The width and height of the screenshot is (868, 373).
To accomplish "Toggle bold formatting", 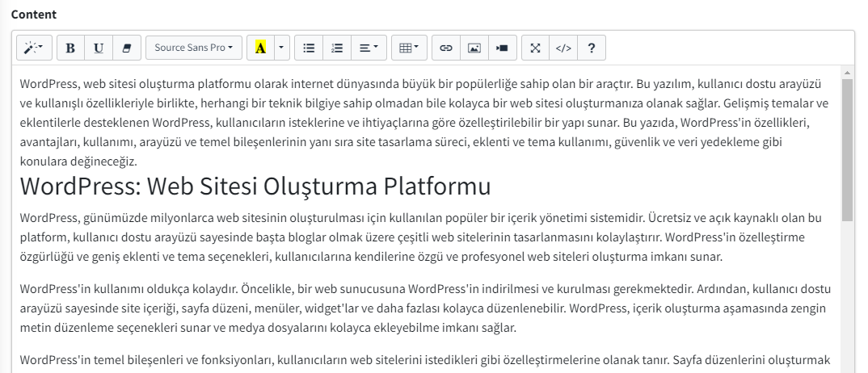I will (71, 48).
